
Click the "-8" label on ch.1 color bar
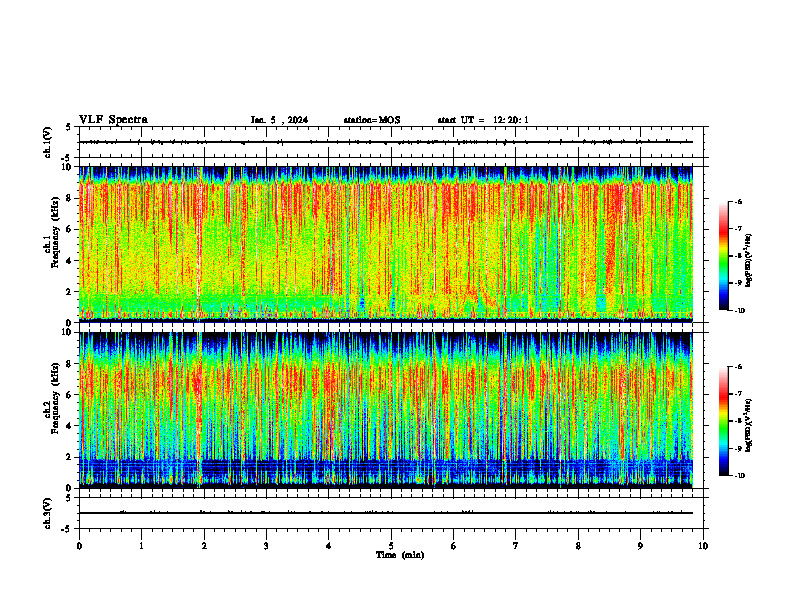click(x=739, y=256)
